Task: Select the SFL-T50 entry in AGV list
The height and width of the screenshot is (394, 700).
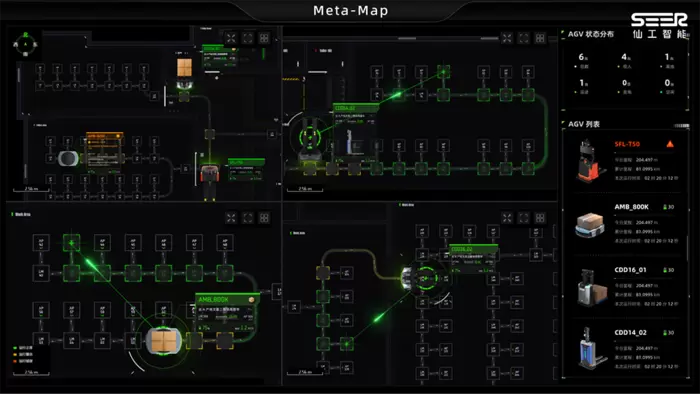Action: [626, 161]
